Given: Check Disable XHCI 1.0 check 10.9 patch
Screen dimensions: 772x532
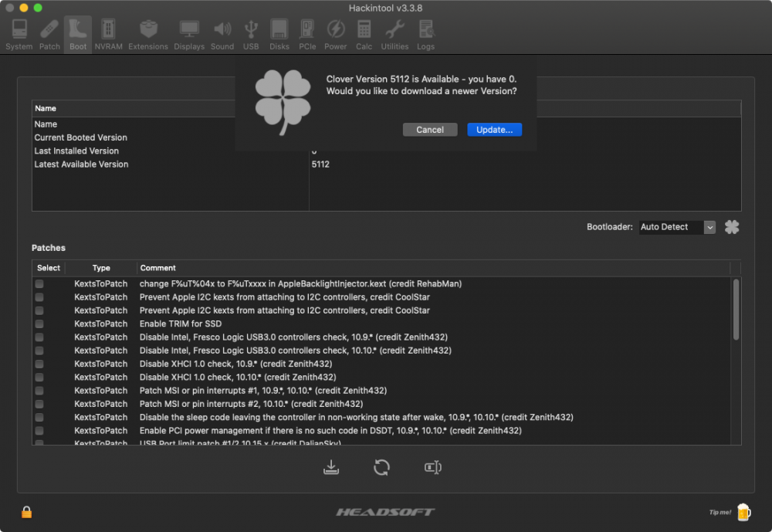Looking at the screenshot, I should tap(39, 364).
